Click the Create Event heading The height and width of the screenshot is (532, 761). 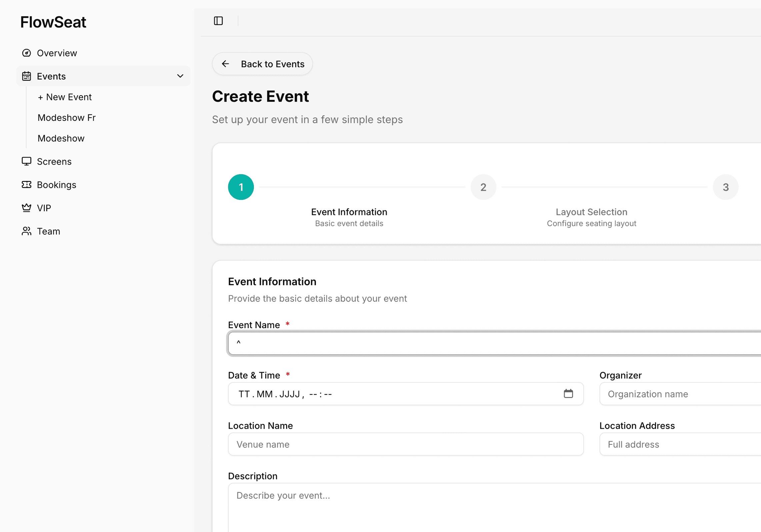(260, 96)
